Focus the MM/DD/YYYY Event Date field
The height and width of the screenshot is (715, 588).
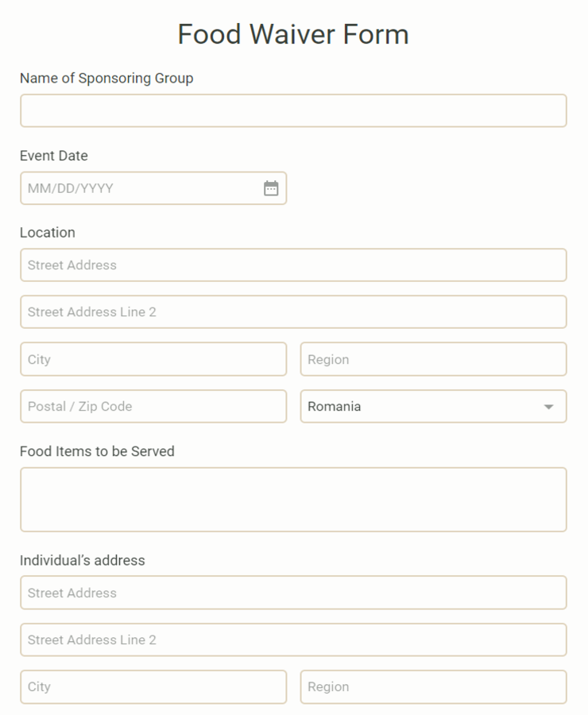[x=153, y=187]
